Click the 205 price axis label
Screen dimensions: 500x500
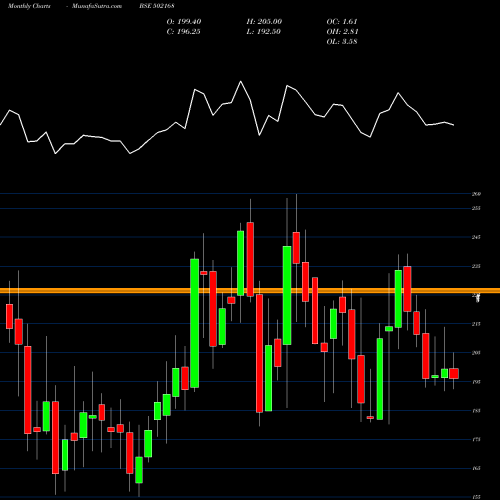point(476,353)
